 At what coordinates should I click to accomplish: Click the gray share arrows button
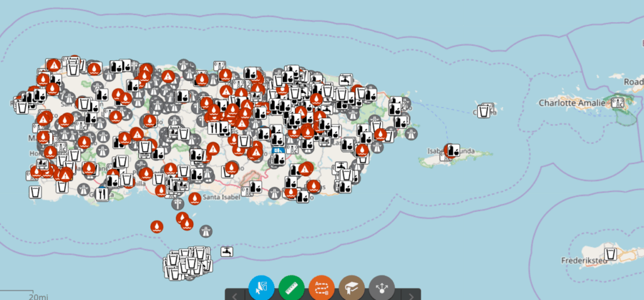[x=382, y=288]
